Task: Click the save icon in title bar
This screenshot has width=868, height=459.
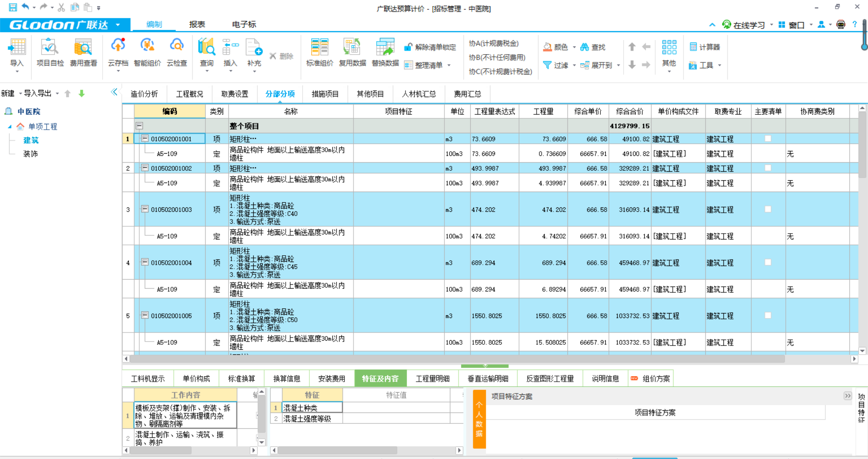Action: point(13,7)
